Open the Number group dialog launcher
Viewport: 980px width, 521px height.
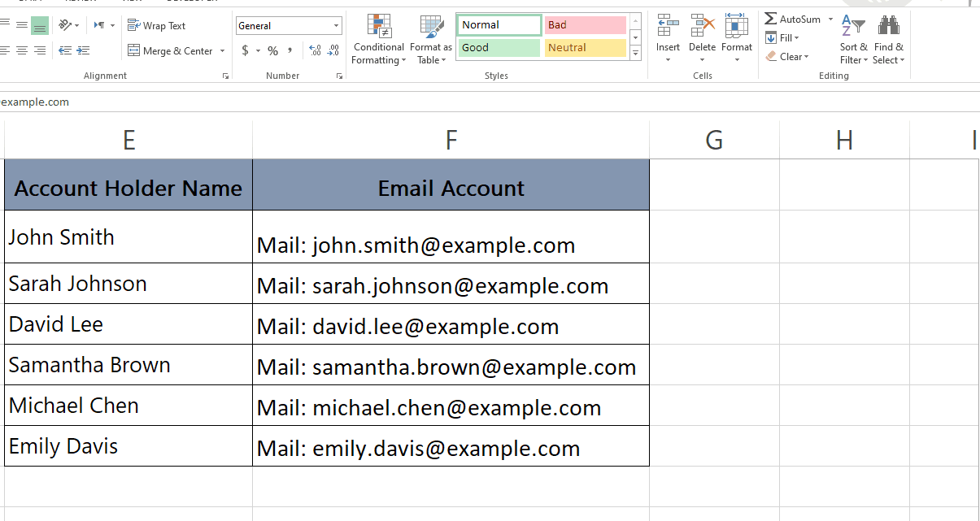(x=339, y=76)
